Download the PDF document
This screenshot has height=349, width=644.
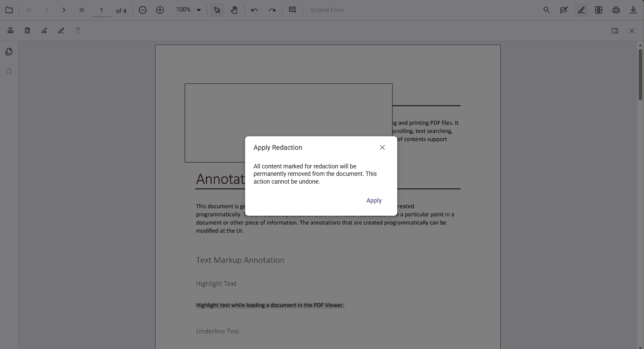(x=634, y=10)
